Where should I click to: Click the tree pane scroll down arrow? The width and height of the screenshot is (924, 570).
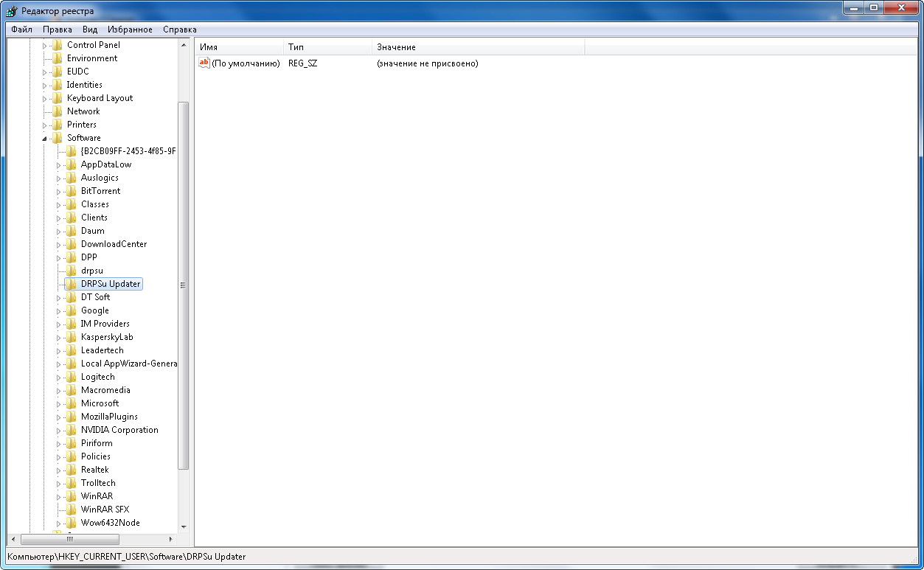tap(184, 527)
